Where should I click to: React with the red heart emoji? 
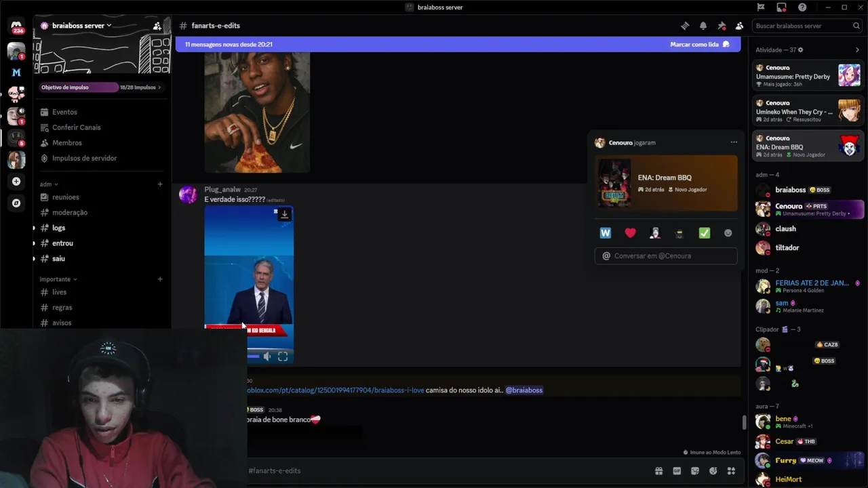630,233
